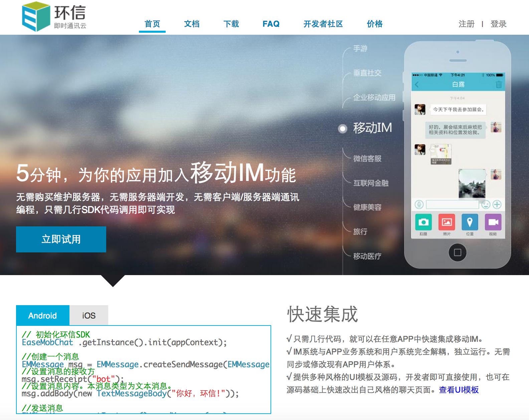Tap the plus icon beside the chat input
529x420 pixels.
pyautogui.click(x=497, y=204)
